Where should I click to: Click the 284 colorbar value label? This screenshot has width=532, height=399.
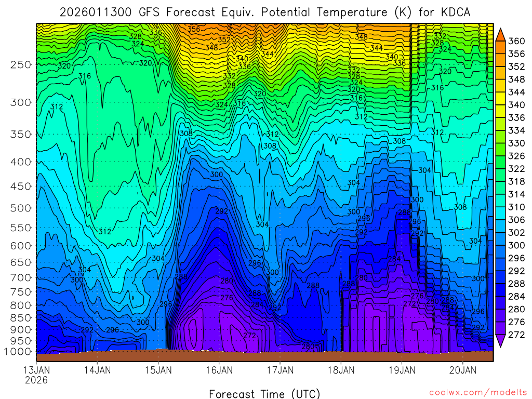(x=516, y=297)
